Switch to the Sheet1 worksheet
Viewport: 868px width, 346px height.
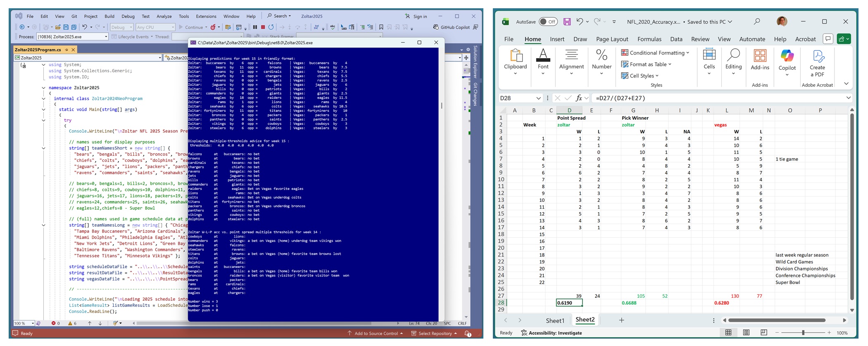(x=555, y=320)
